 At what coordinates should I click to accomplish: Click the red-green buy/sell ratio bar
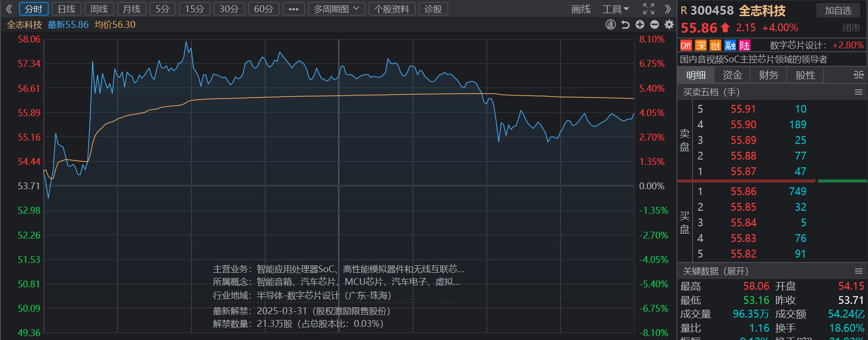pos(772,181)
